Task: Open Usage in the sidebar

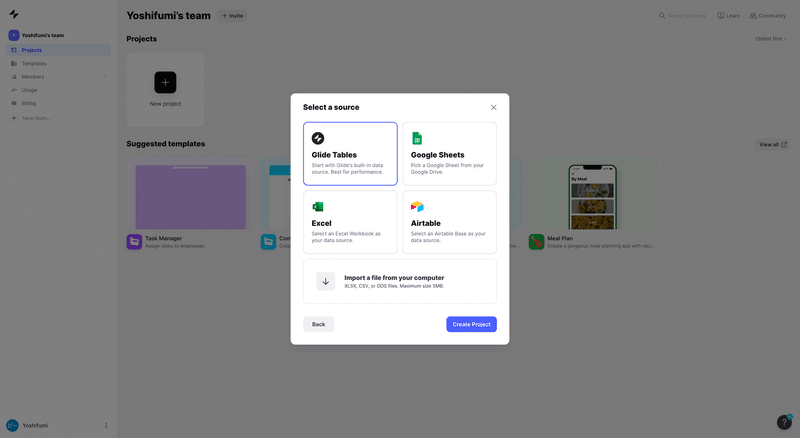Action: pyautogui.click(x=58, y=90)
